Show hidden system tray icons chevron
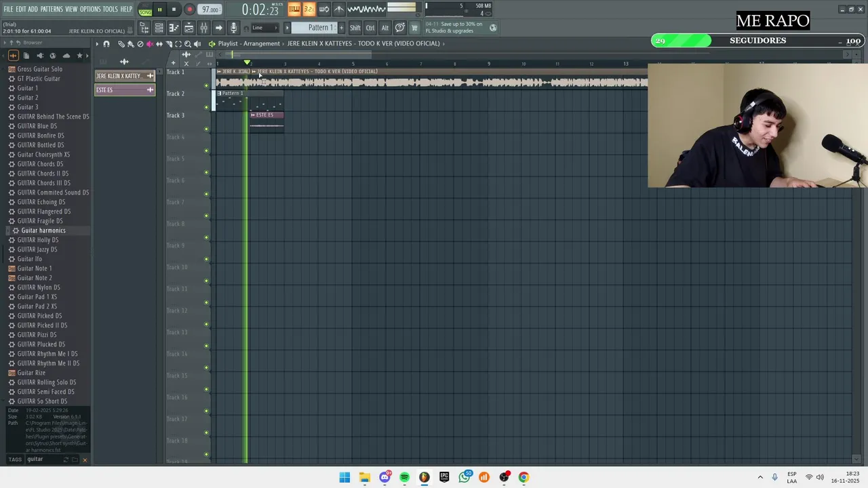868x488 pixels. [760, 477]
